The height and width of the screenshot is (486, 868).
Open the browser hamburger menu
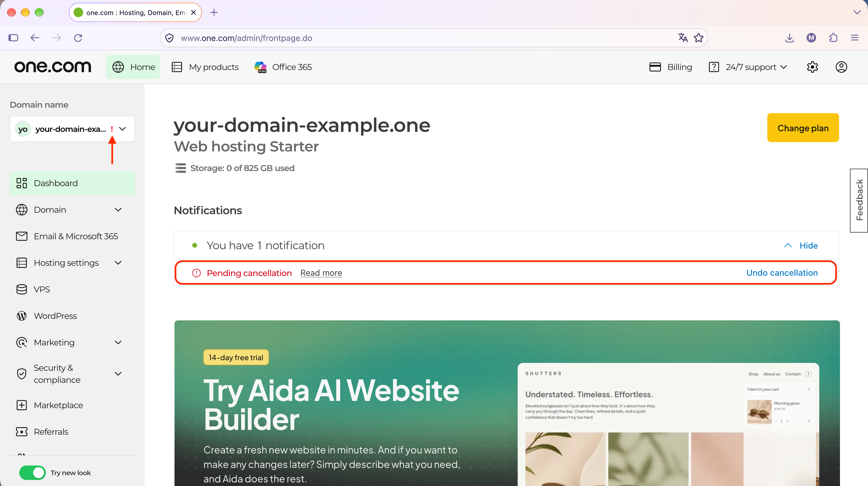point(855,38)
